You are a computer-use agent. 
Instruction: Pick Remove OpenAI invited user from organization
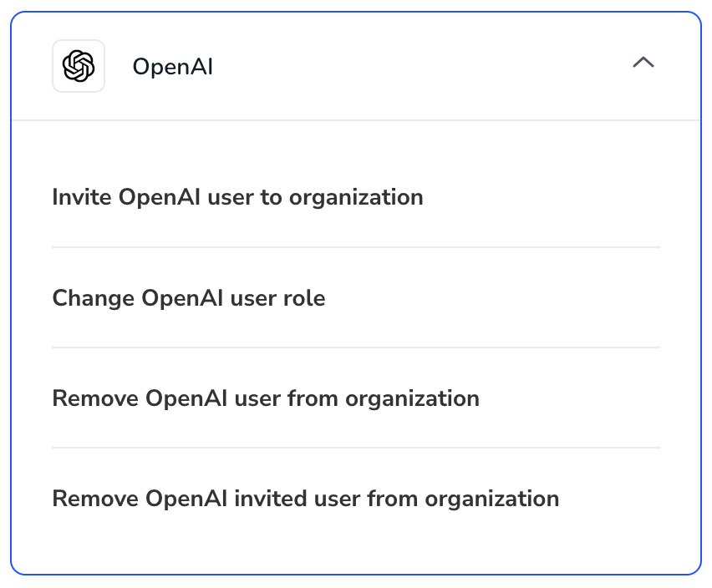(306, 499)
